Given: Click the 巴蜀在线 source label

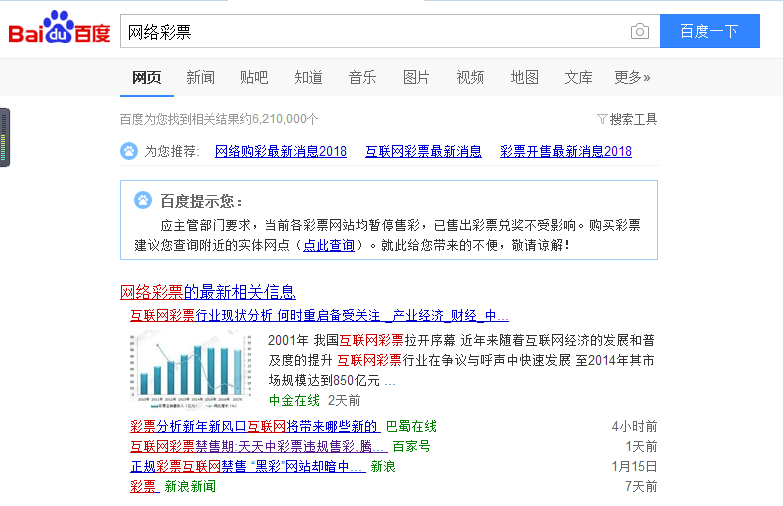Looking at the screenshot, I should click(x=411, y=427).
